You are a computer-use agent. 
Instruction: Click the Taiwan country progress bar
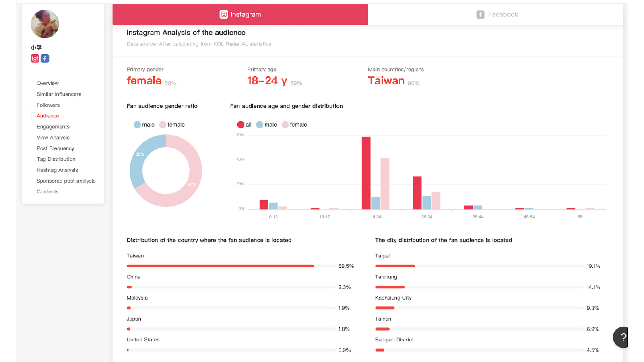click(x=231, y=266)
